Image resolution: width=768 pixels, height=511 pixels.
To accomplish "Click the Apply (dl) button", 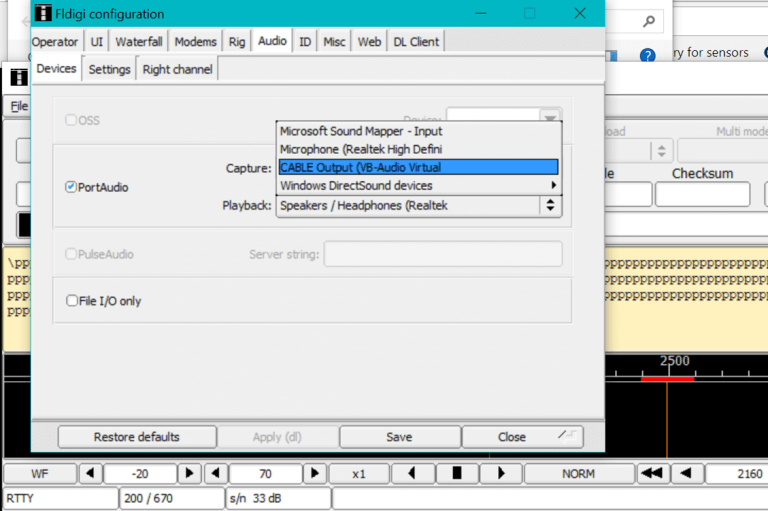I will click(277, 437).
